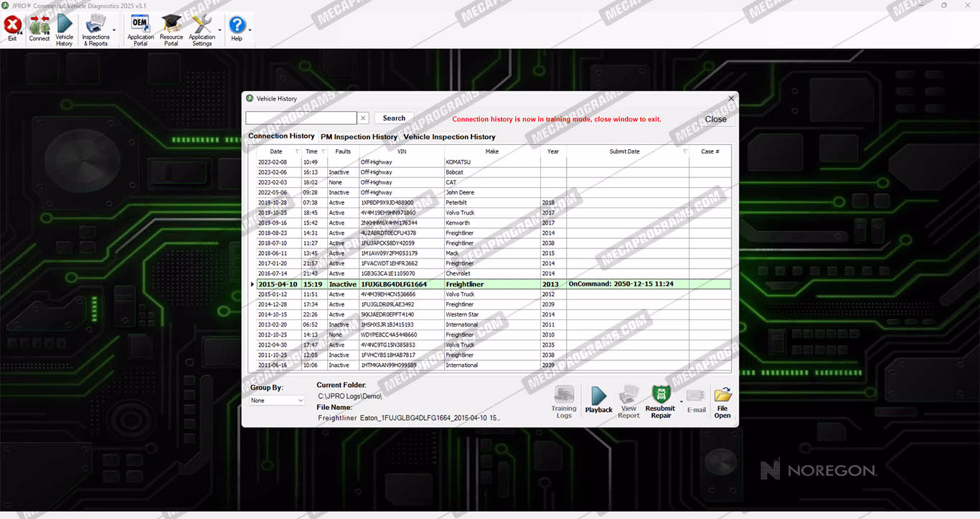Click the Close button in dialog
Image resolution: width=980 pixels, height=519 pixels.
[715, 119]
